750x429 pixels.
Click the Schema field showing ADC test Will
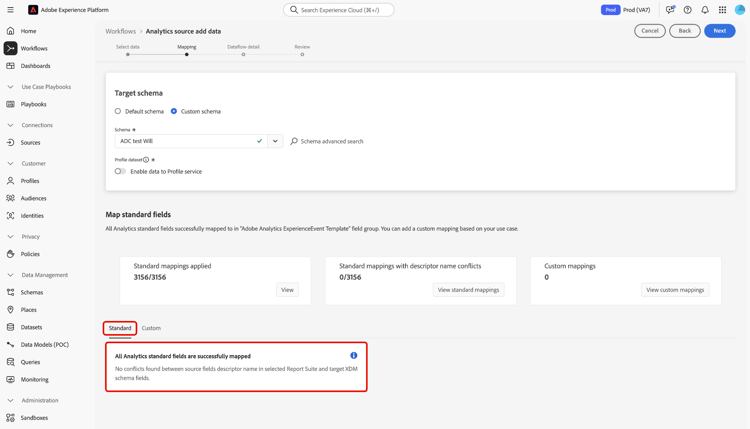click(x=191, y=141)
